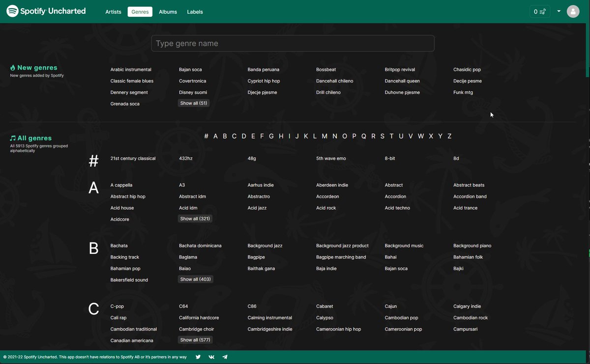This screenshot has width=590, height=364.
Task: Open the Accordion band genre
Action: coord(470,196)
